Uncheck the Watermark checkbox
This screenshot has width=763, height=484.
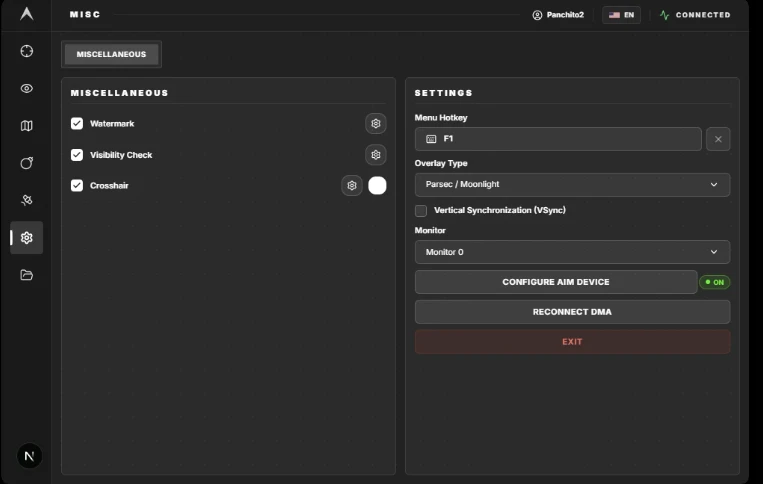[77, 124]
